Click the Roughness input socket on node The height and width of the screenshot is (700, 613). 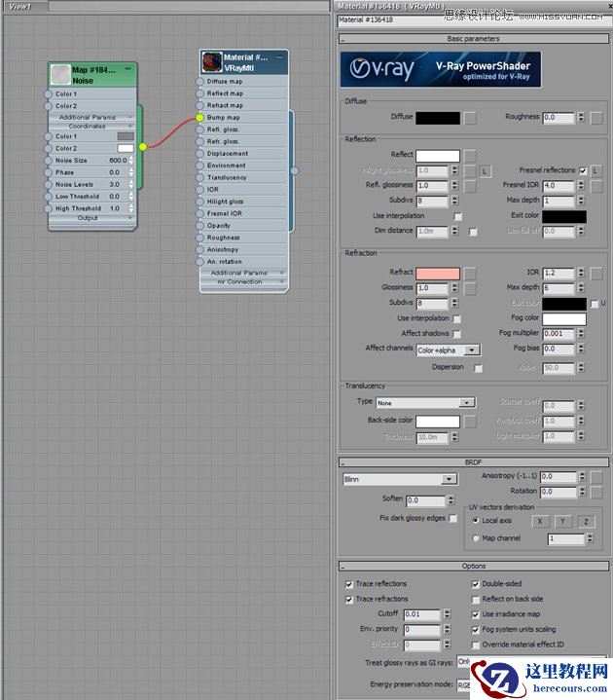(x=199, y=238)
